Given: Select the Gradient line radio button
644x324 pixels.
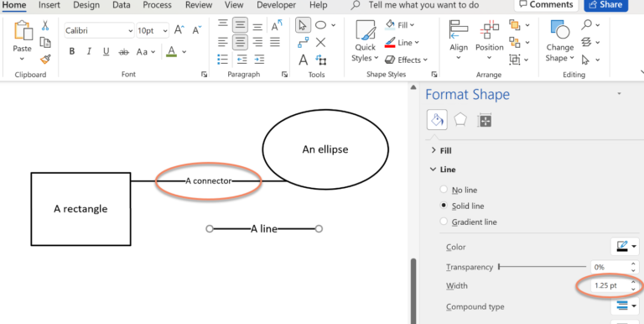Looking at the screenshot, I should [x=444, y=222].
